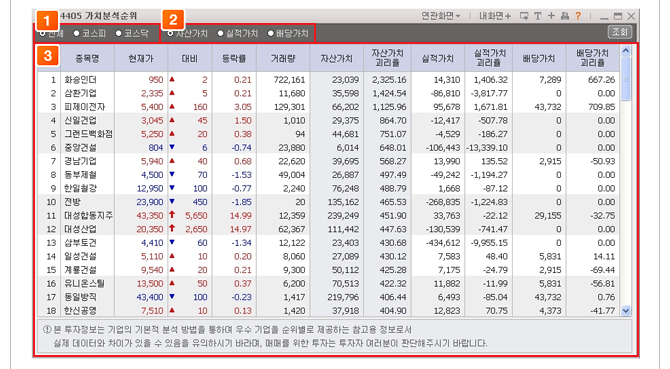Select the 전방 stock row
Viewport: 670px width, 369px height.
click(328, 202)
